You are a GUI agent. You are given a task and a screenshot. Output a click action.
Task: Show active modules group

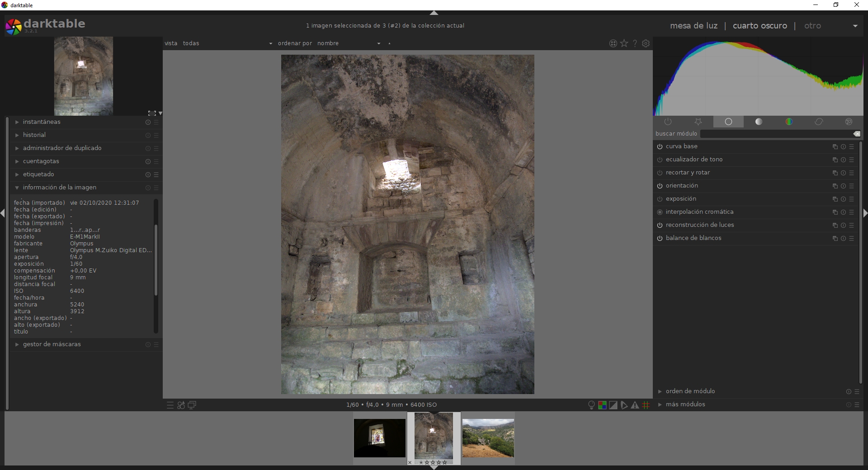click(668, 122)
